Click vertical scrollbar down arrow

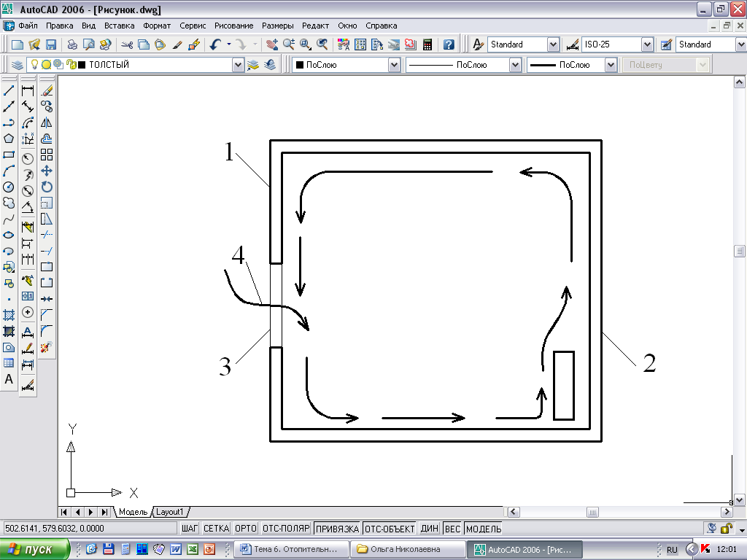click(x=740, y=500)
